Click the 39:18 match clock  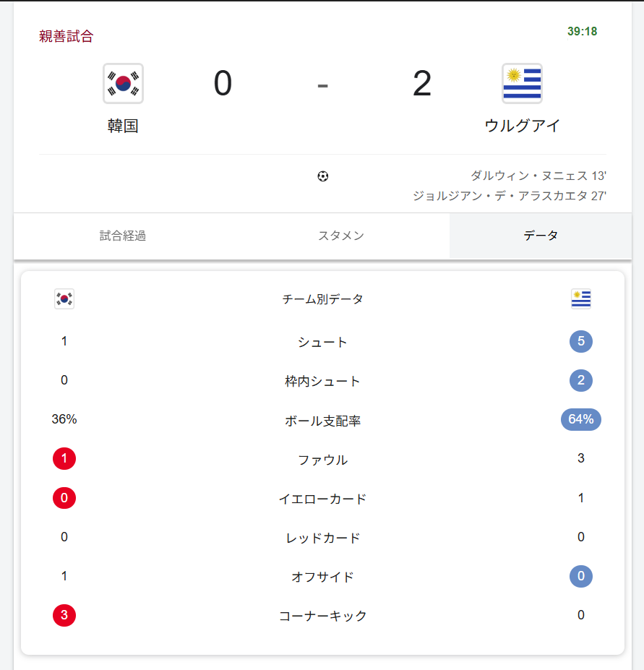(582, 31)
